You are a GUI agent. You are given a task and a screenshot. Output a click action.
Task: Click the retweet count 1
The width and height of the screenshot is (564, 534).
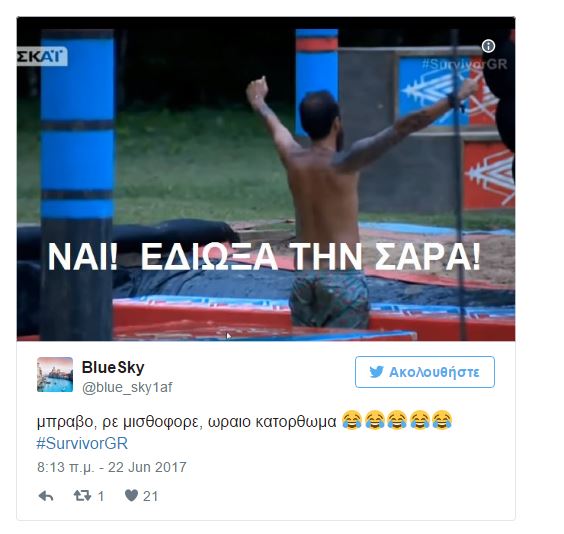coord(101,496)
